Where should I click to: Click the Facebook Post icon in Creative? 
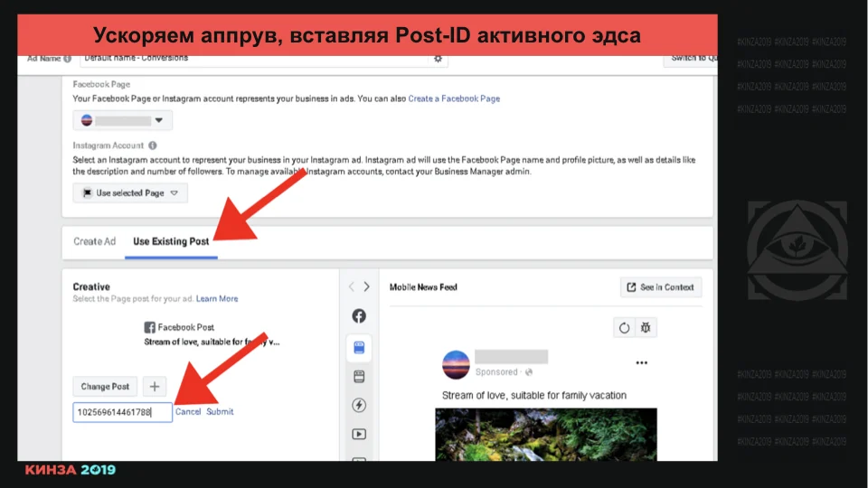(x=149, y=327)
